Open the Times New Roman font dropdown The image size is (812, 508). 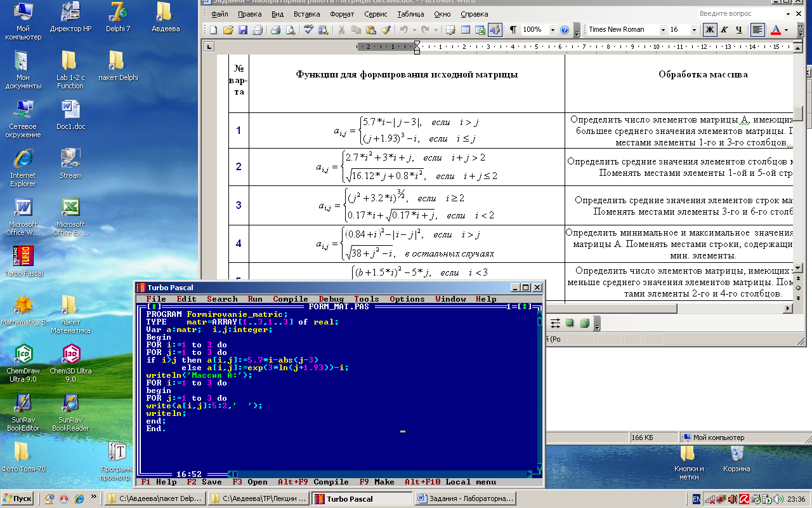tap(663, 30)
